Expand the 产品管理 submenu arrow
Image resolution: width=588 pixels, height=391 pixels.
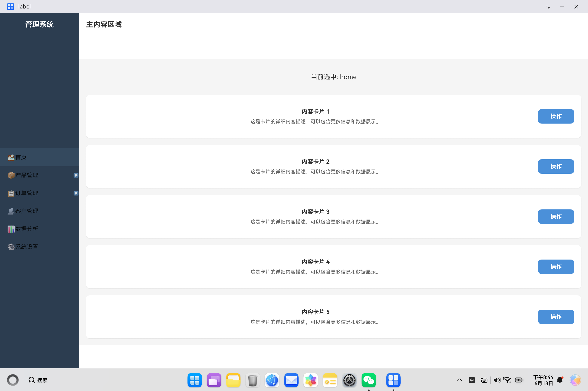coord(76,175)
